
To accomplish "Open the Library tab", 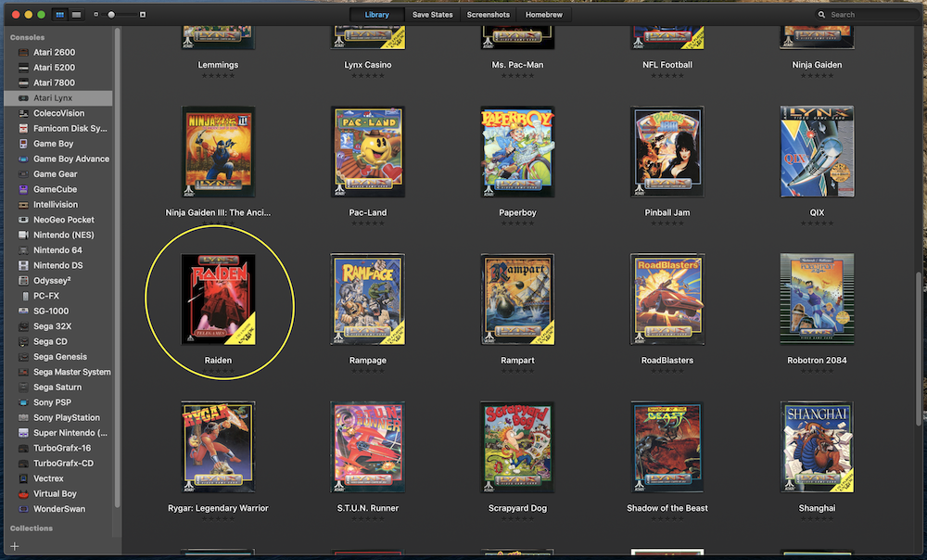I will click(376, 15).
